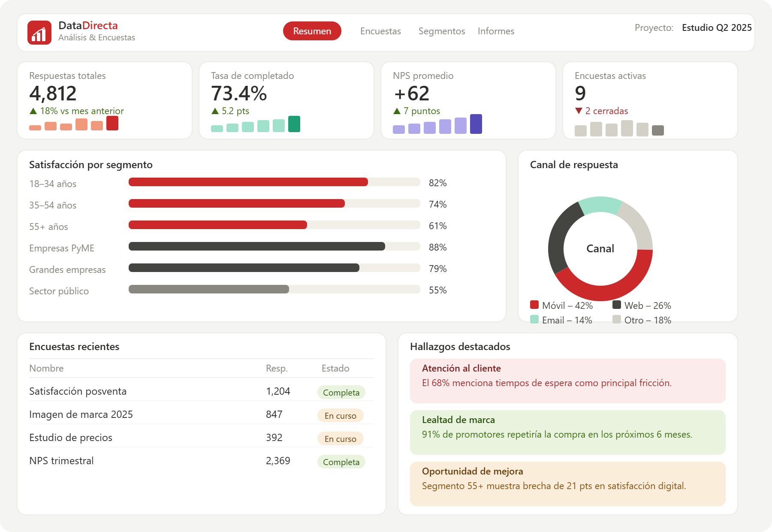Click the red down triangle next to 2 cerradas
The height and width of the screenshot is (532, 772).
579,111
